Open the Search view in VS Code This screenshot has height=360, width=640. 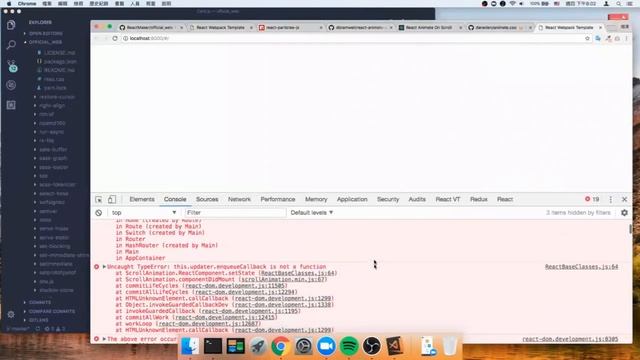point(11,44)
